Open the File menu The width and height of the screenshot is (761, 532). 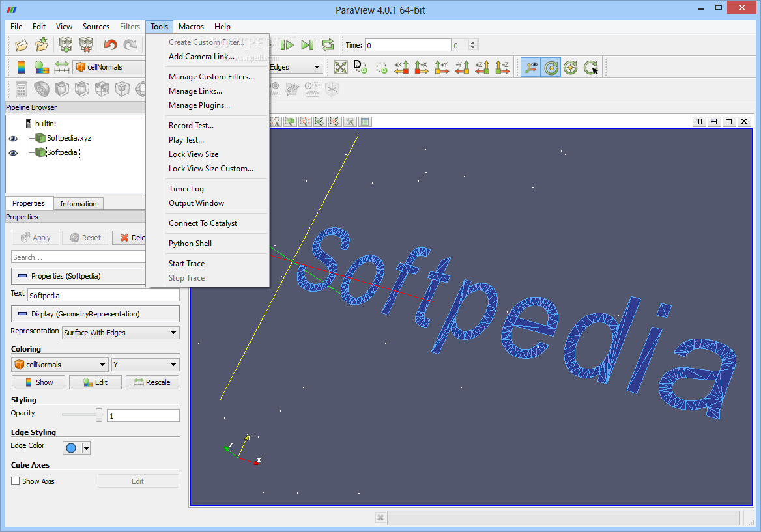(16, 27)
